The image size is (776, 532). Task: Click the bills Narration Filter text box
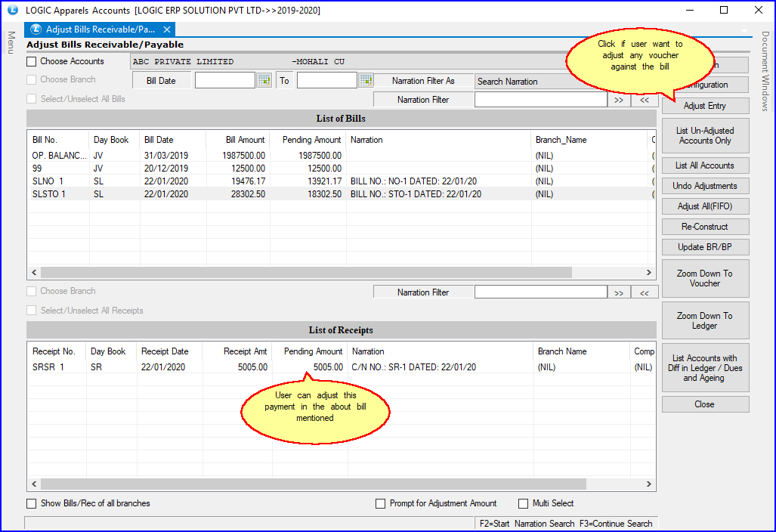[540, 100]
